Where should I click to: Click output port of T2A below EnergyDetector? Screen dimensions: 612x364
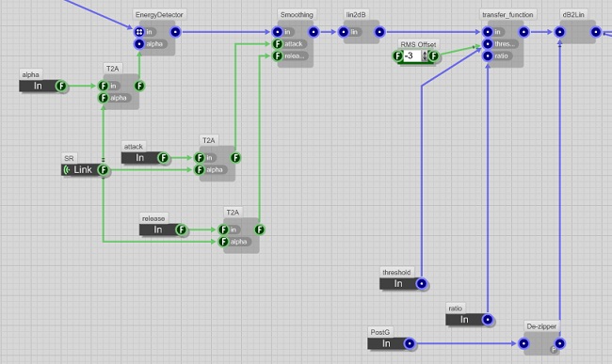[139, 86]
